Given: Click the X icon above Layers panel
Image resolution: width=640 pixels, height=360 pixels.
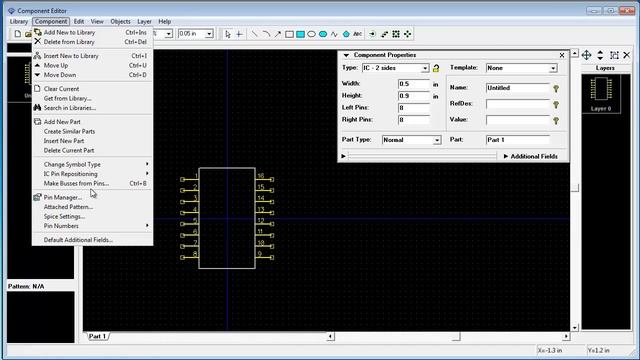Looking at the screenshot, I should click(x=627, y=55).
